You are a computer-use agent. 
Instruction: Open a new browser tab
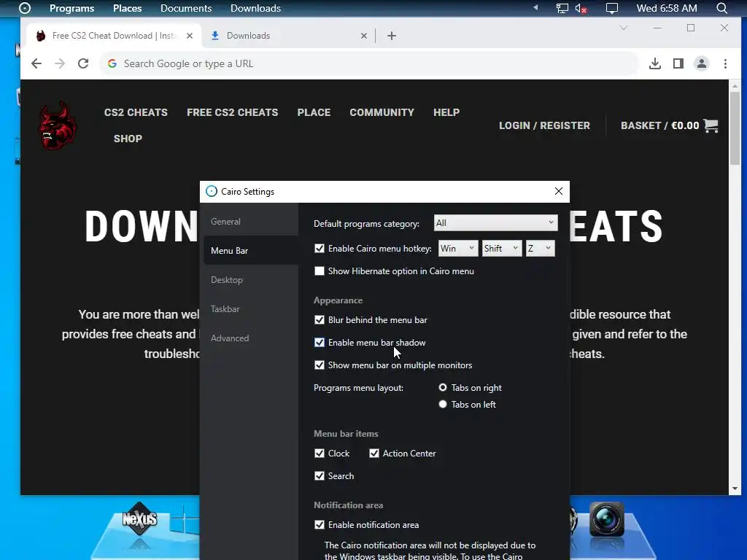point(392,36)
